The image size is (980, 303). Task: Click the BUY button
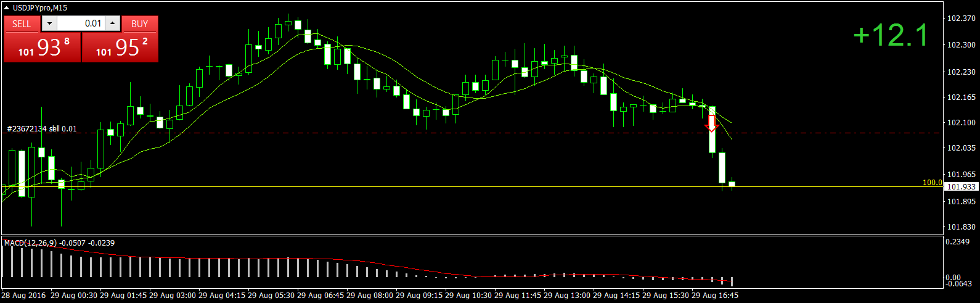(x=140, y=23)
